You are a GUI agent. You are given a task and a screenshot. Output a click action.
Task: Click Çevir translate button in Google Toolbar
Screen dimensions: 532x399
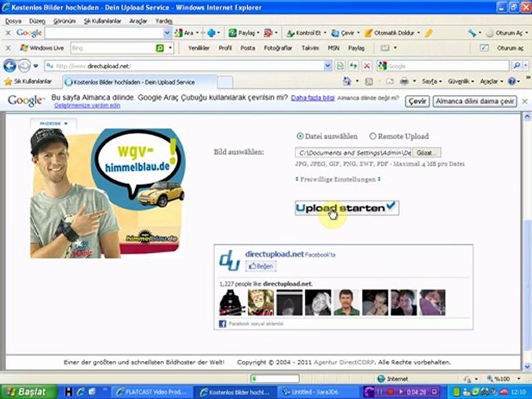(x=345, y=33)
